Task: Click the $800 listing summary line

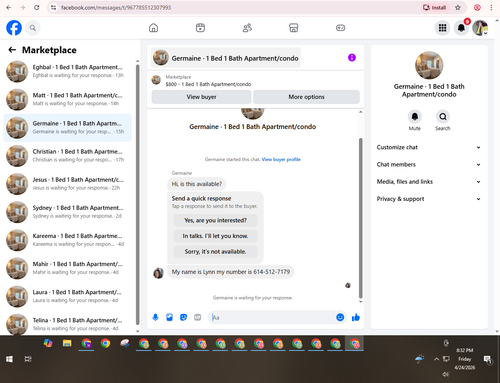Action: [208, 84]
